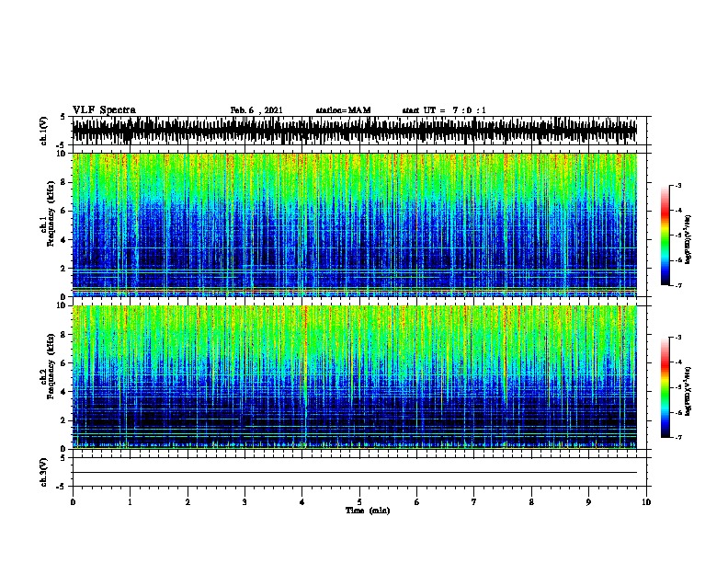Click the ch.1 colorbar unit label

(688, 240)
